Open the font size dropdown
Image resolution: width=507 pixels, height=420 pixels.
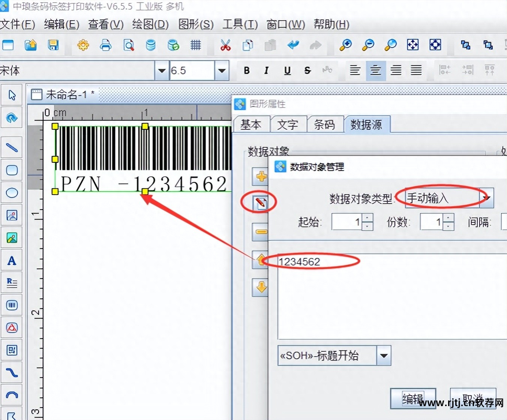pyautogui.click(x=222, y=70)
